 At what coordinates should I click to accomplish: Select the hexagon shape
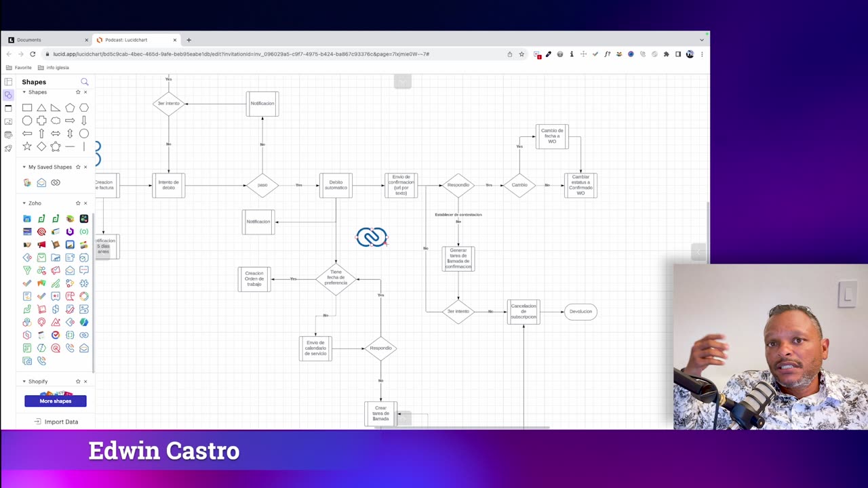pyautogui.click(x=84, y=108)
